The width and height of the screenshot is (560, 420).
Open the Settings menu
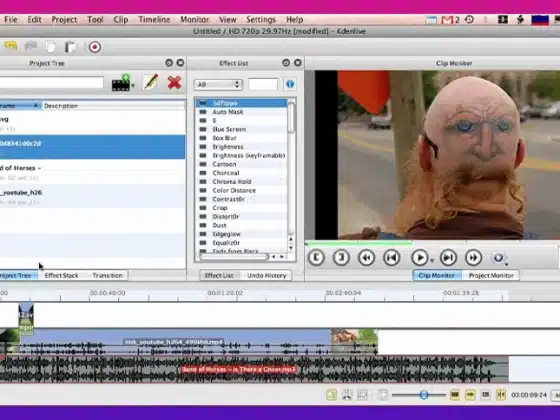[x=261, y=20]
